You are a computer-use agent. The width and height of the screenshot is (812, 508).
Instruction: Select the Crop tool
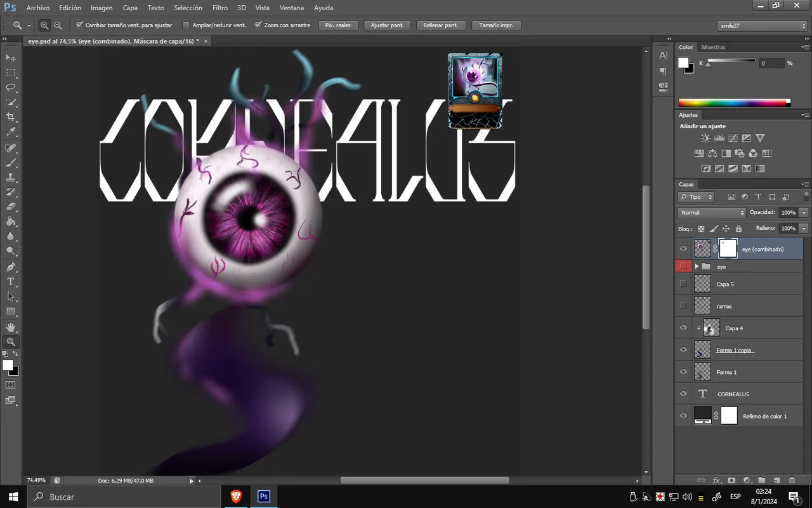click(x=11, y=117)
